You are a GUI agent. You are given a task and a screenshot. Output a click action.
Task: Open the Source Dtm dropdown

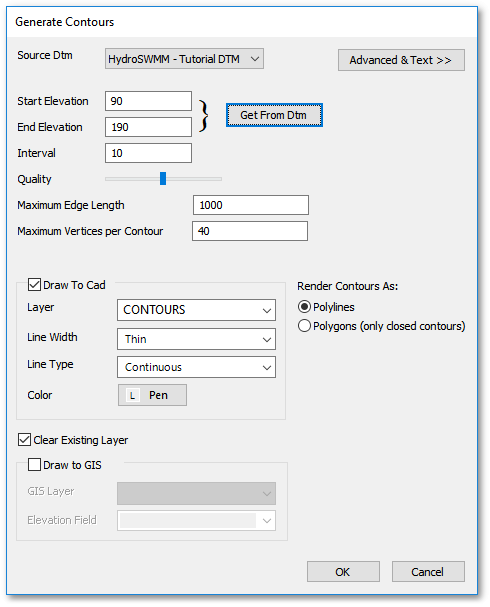[184, 59]
